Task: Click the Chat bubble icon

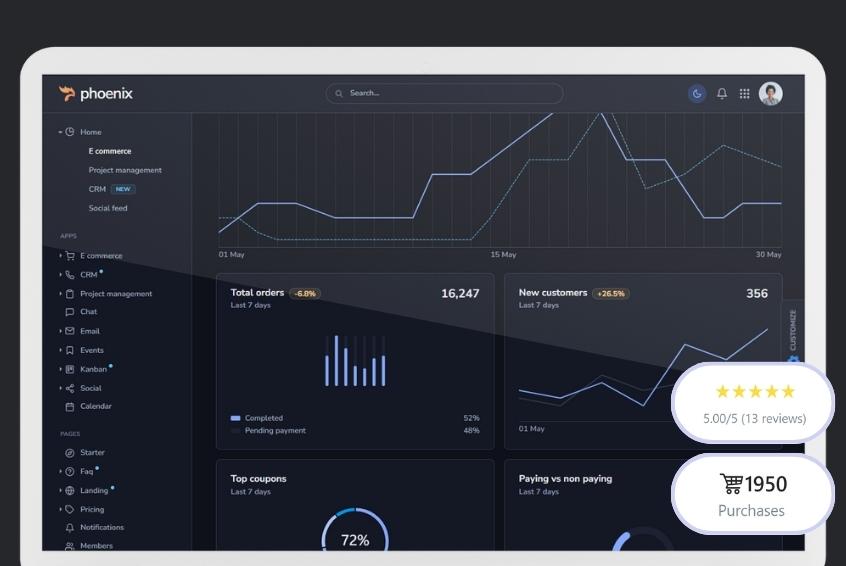Action: 70,312
